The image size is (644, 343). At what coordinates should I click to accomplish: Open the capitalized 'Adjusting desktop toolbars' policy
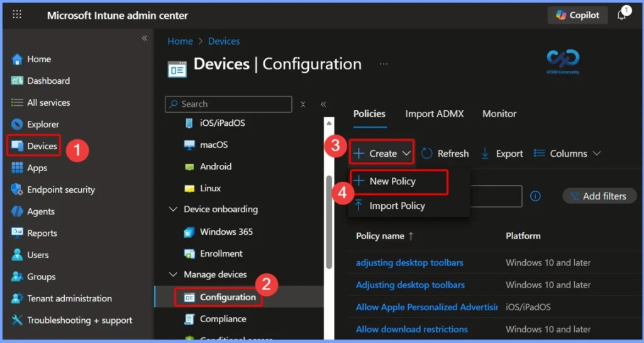[x=410, y=284]
